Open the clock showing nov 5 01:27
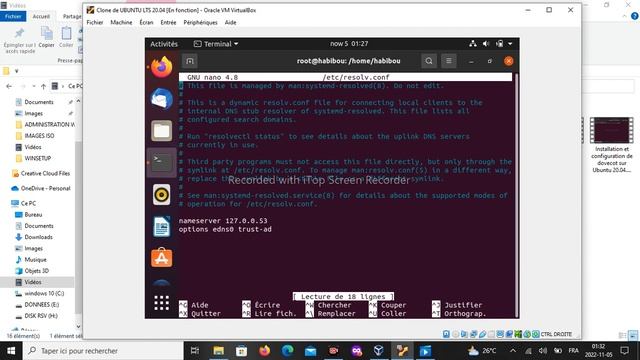The width and height of the screenshot is (640, 360). [349, 44]
